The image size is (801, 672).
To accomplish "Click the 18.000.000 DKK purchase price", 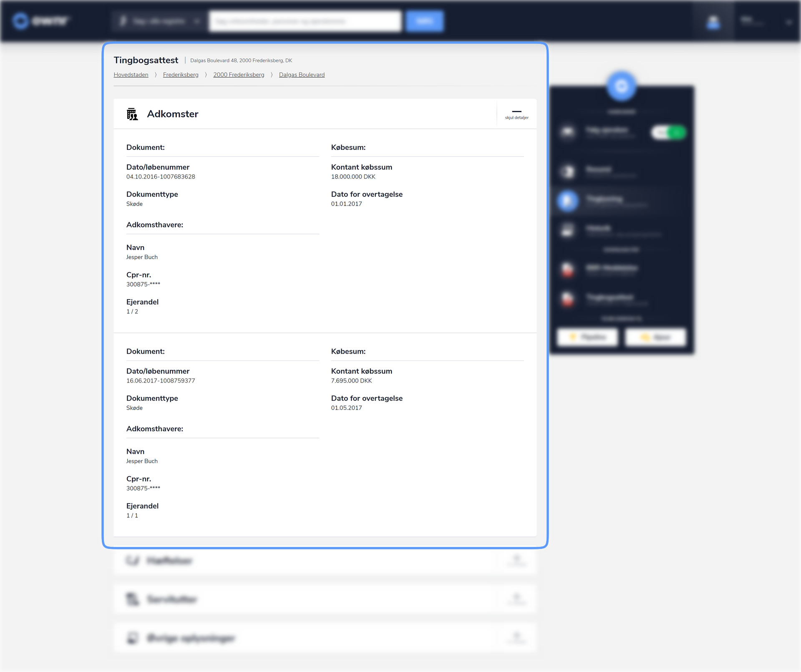I will point(353,176).
